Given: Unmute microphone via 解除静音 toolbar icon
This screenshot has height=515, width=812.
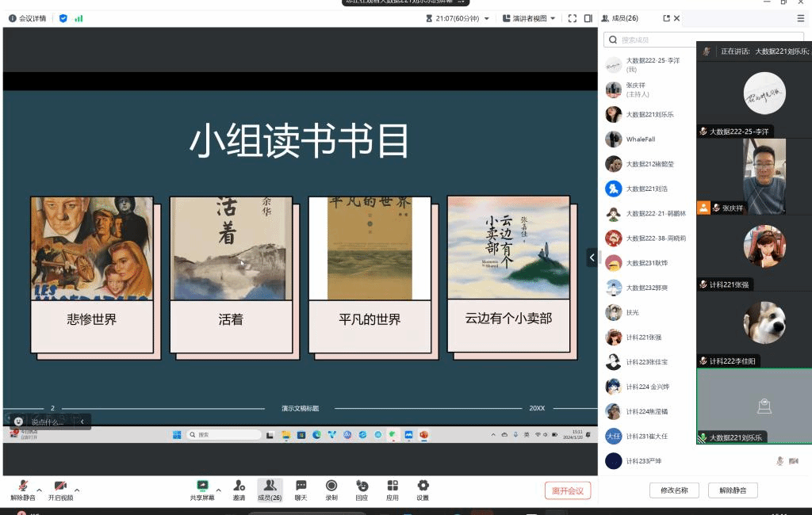Looking at the screenshot, I should [23, 486].
